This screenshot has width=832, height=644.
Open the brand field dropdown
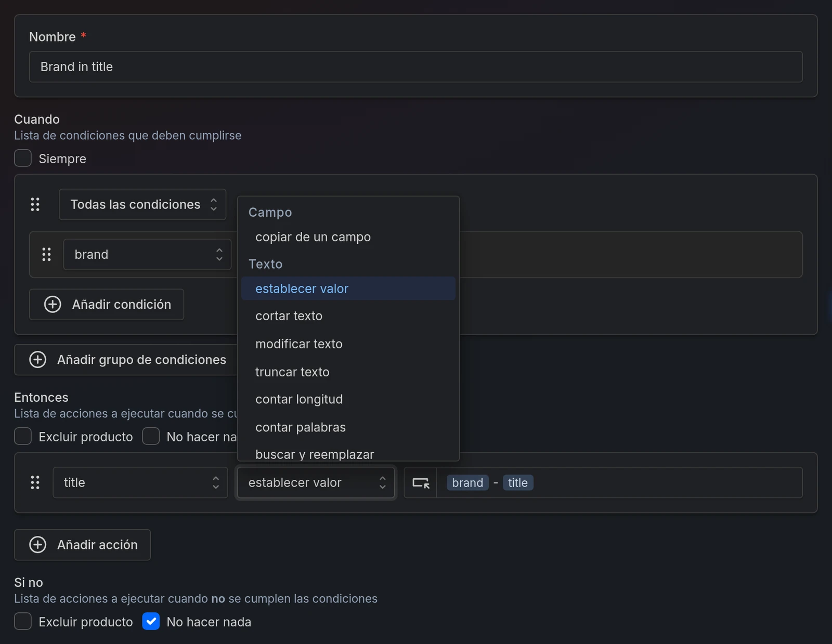pos(147,254)
